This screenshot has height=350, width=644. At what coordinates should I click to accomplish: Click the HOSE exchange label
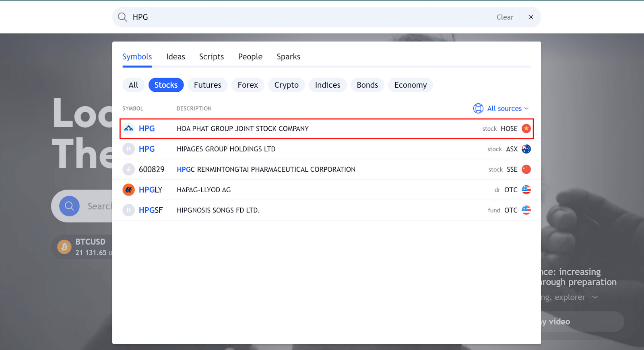coord(509,129)
